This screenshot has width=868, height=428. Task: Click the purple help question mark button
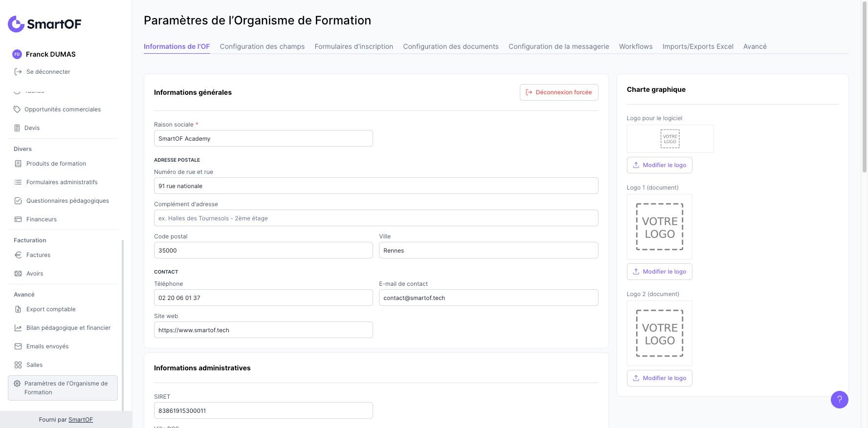tap(839, 400)
